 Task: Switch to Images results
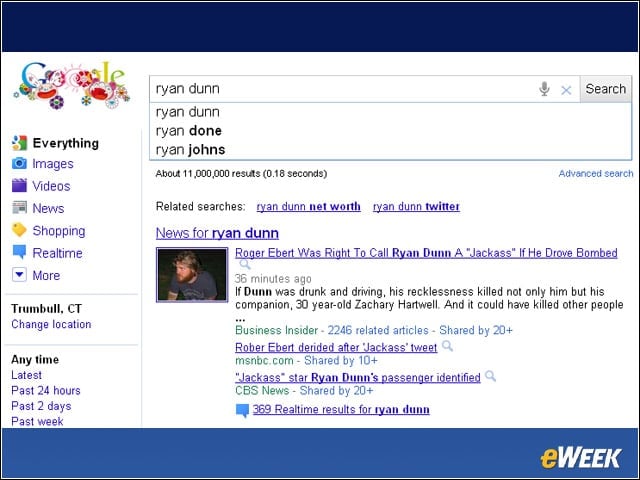pyautogui.click(x=53, y=164)
